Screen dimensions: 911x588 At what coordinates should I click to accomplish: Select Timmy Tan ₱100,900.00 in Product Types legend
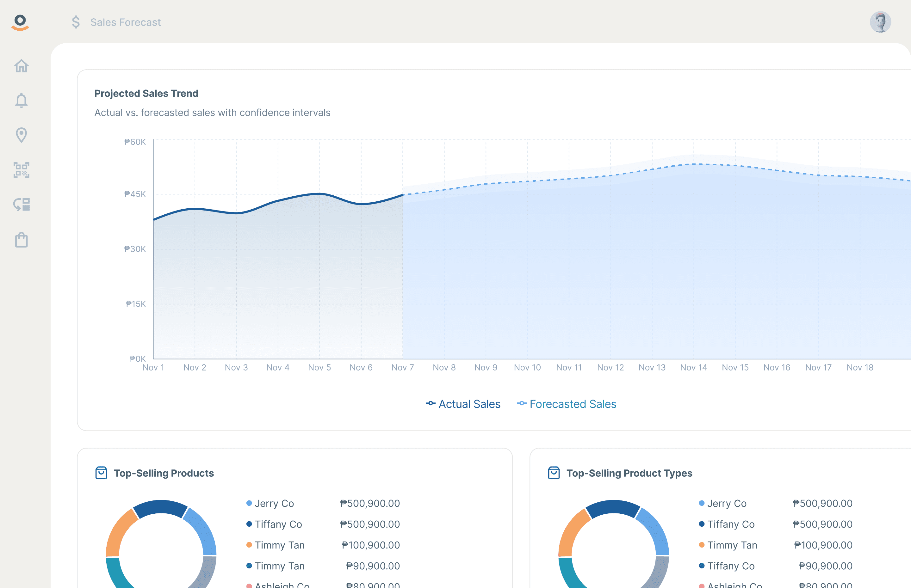coord(732,545)
